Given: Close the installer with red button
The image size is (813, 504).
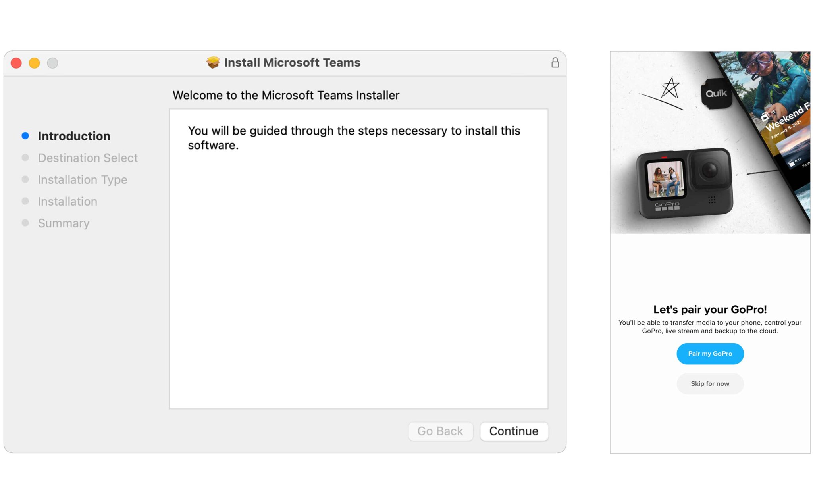Looking at the screenshot, I should coord(16,63).
